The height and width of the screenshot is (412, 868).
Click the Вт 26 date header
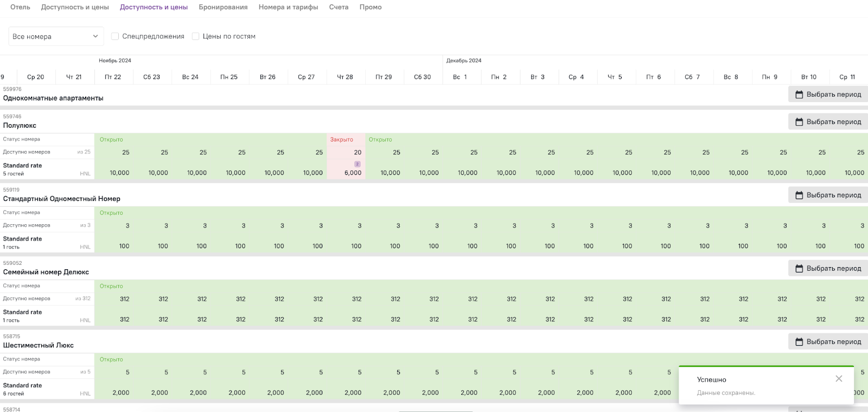click(x=267, y=77)
